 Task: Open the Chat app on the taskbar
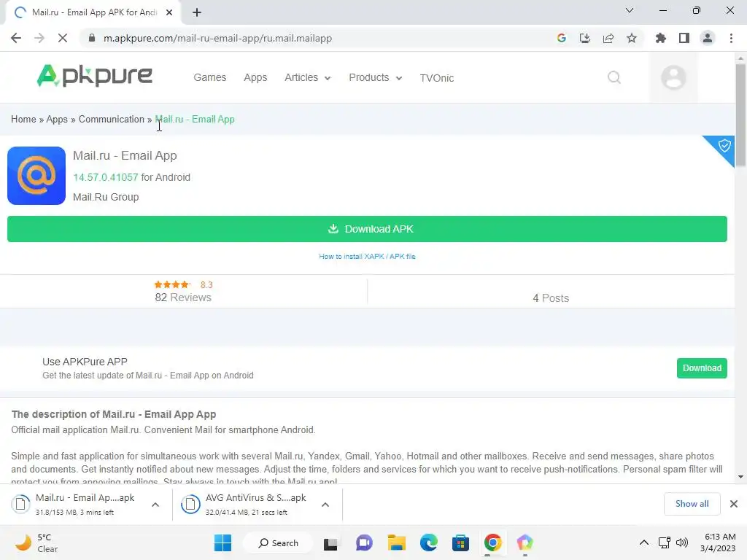click(x=364, y=542)
